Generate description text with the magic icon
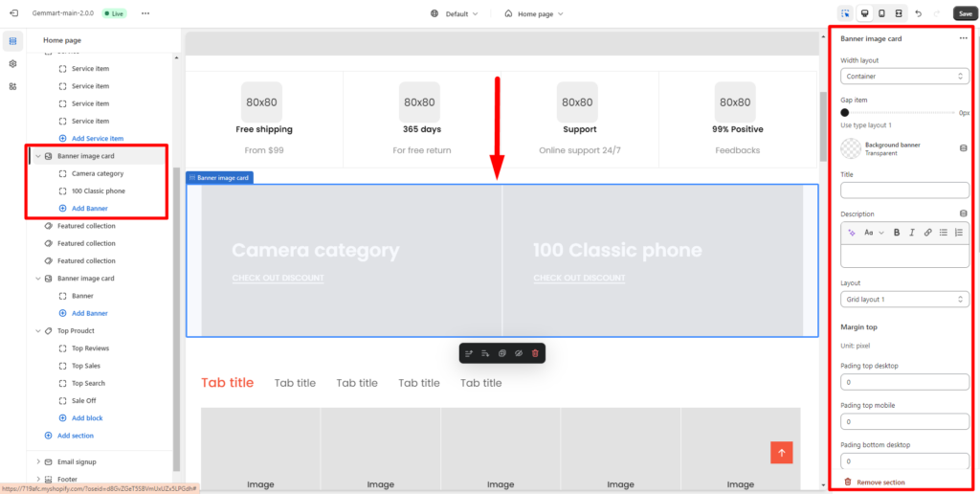980x494 pixels. tap(851, 232)
